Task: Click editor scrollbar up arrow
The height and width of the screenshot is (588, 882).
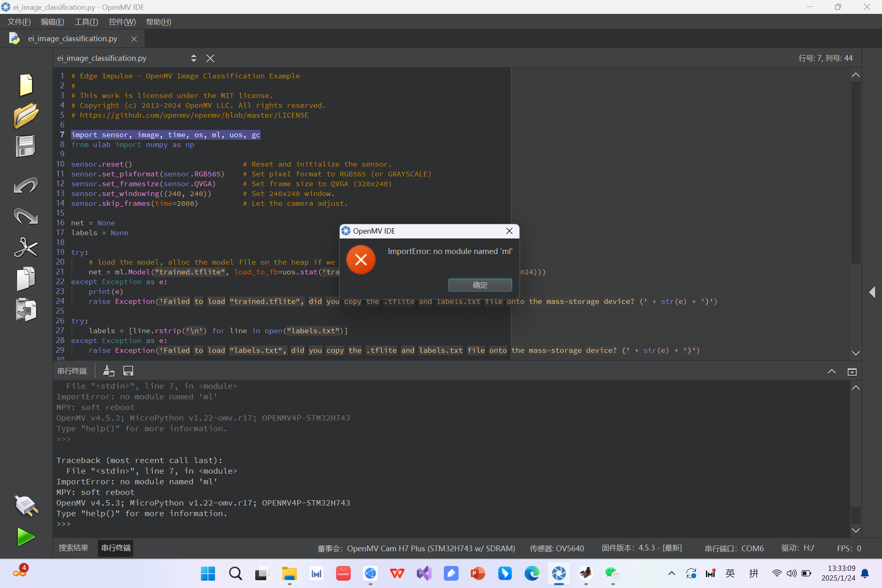Action: [856, 75]
